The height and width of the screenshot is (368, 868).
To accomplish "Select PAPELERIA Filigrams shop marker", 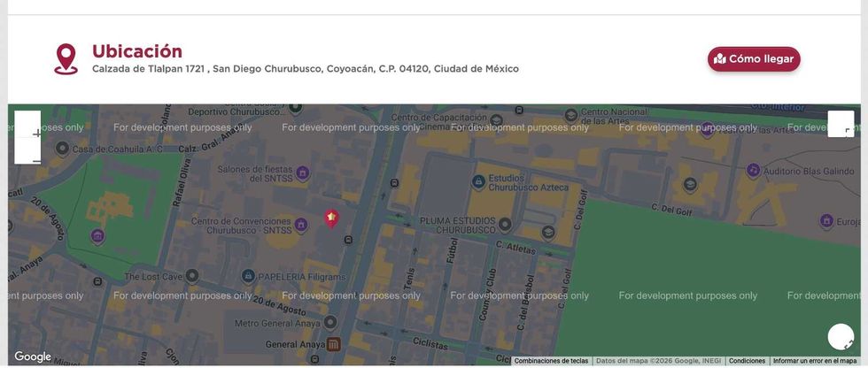I will click(x=249, y=274).
